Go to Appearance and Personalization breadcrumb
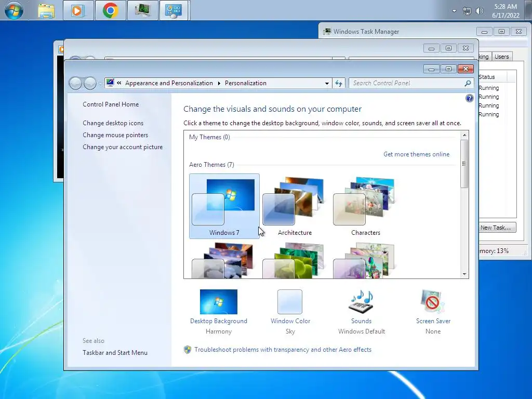This screenshot has width=532, height=399. pos(169,83)
